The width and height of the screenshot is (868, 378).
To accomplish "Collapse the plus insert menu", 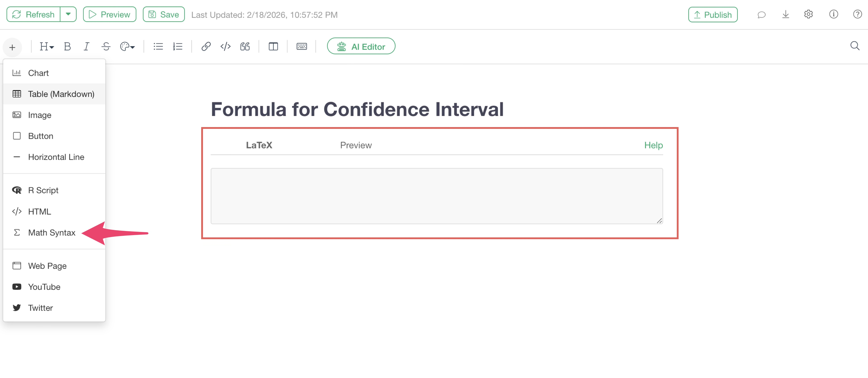I will [12, 47].
